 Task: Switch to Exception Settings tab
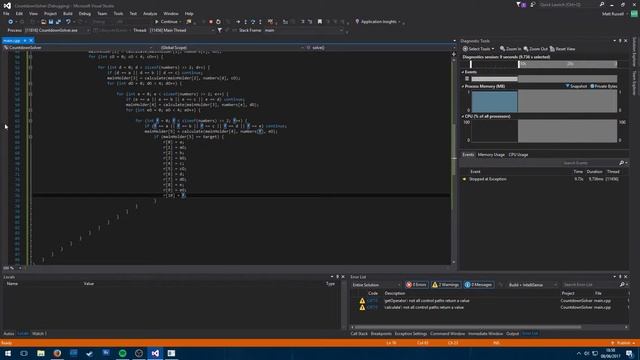point(410,333)
